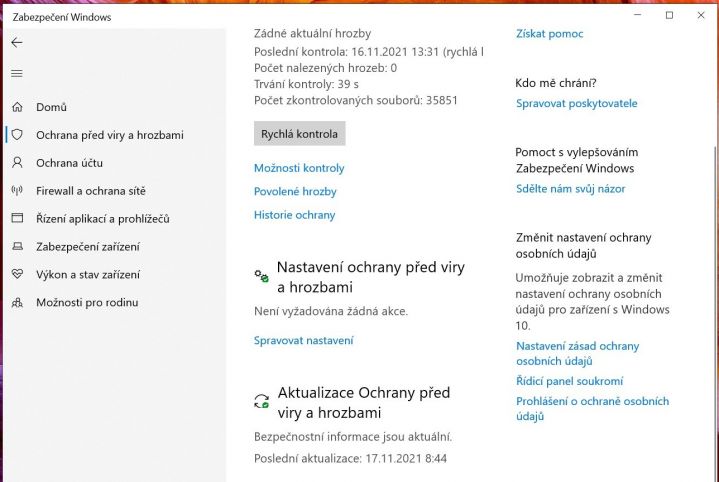Click the family options icon
Screen dimensions: 719x482
click(x=17, y=303)
